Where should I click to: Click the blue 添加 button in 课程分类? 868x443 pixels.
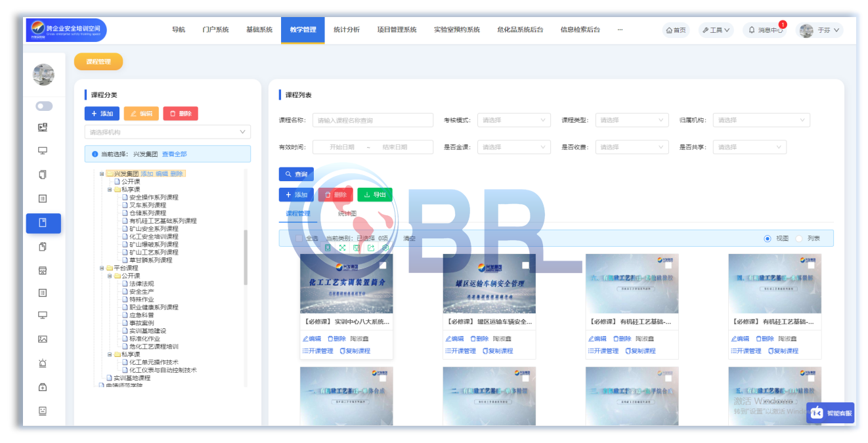102,114
